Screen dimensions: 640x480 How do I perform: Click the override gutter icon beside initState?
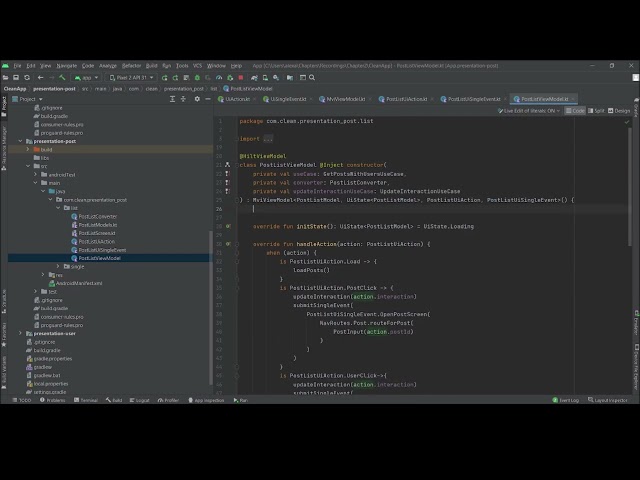(228, 226)
